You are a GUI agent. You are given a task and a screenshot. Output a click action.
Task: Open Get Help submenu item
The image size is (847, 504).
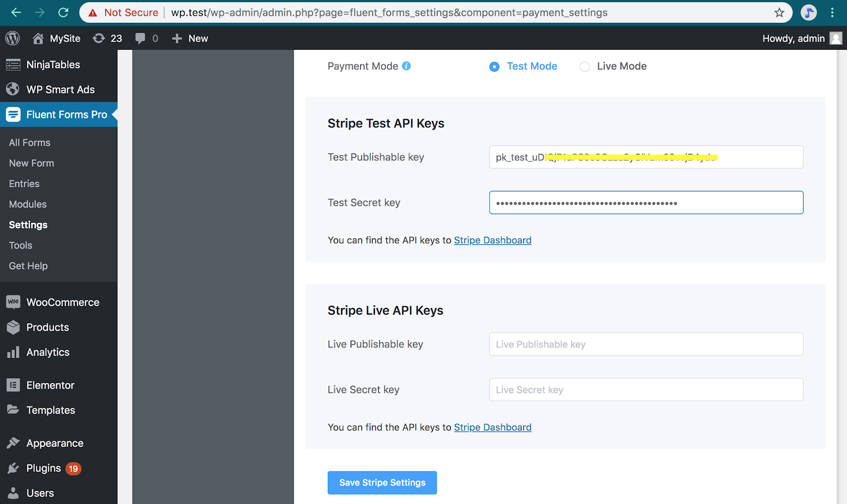29,266
